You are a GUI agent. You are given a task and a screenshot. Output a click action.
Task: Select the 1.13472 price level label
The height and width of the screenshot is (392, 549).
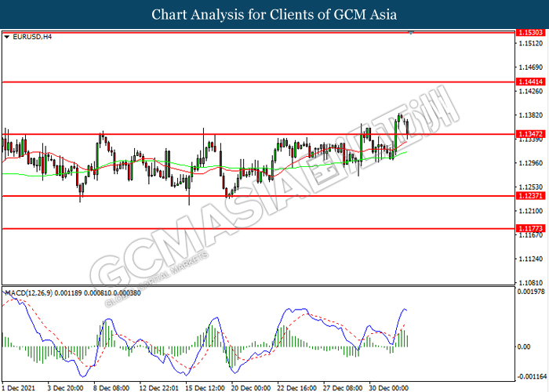click(x=530, y=134)
